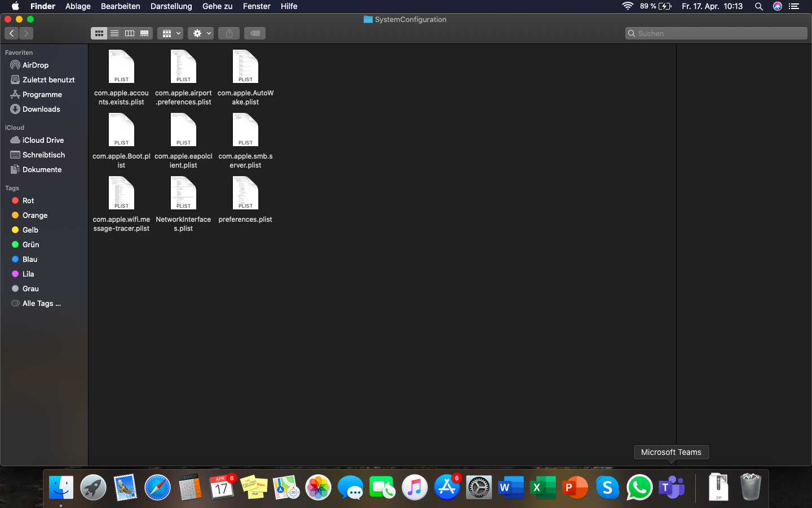Open Spotlight search in menu bar

coord(759,6)
